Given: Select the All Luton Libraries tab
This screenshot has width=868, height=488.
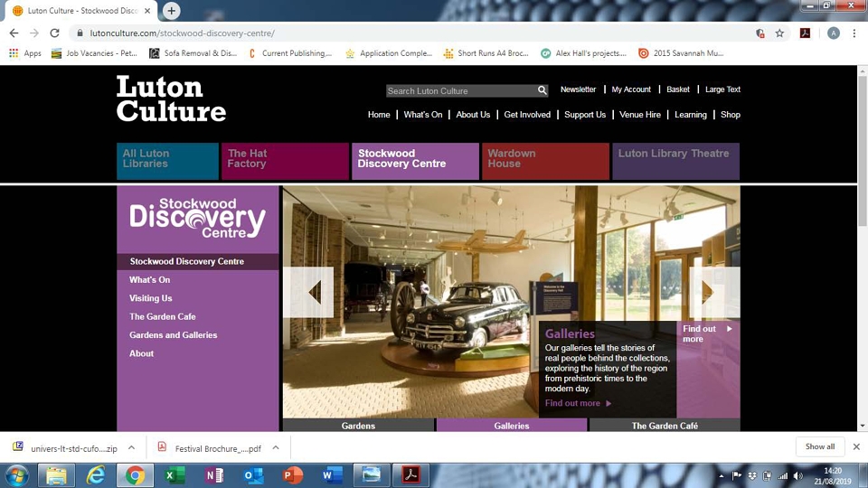Looking at the screenshot, I should pos(168,161).
